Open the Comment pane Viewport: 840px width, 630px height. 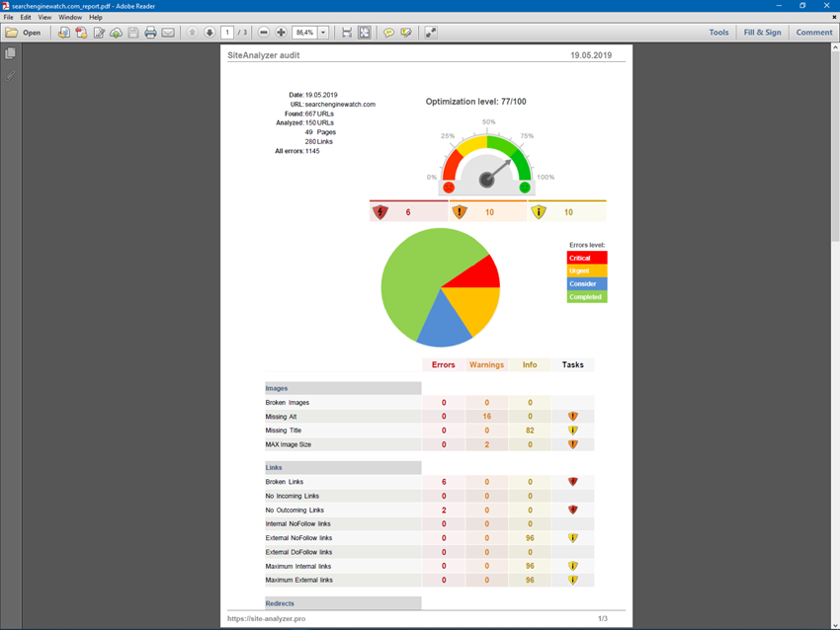pyautogui.click(x=813, y=33)
